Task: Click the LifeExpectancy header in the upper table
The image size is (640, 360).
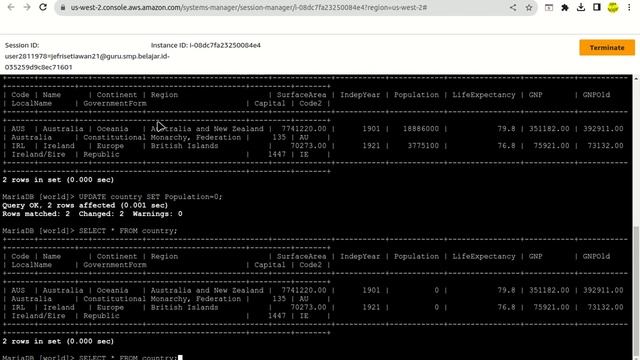Action: [484, 95]
